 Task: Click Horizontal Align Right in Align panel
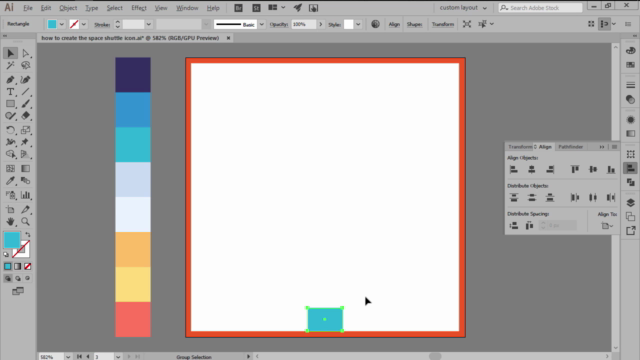click(x=550, y=169)
